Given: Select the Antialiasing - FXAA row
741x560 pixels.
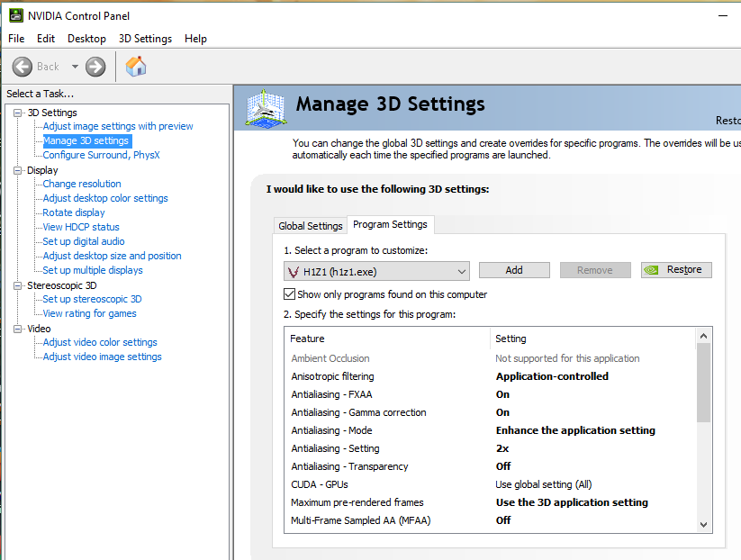Looking at the screenshot, I should 490,394.
